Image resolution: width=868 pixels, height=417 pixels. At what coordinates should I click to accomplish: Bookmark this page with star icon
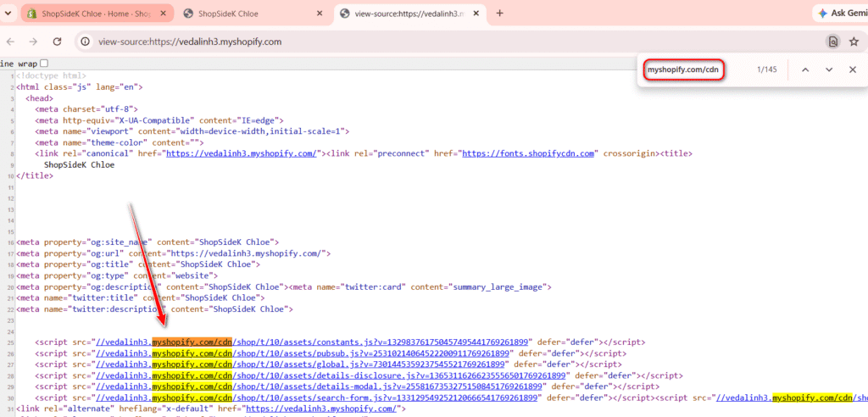(x=854, y=42)
